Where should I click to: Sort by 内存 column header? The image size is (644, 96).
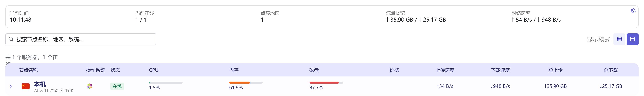pos(234,70)
